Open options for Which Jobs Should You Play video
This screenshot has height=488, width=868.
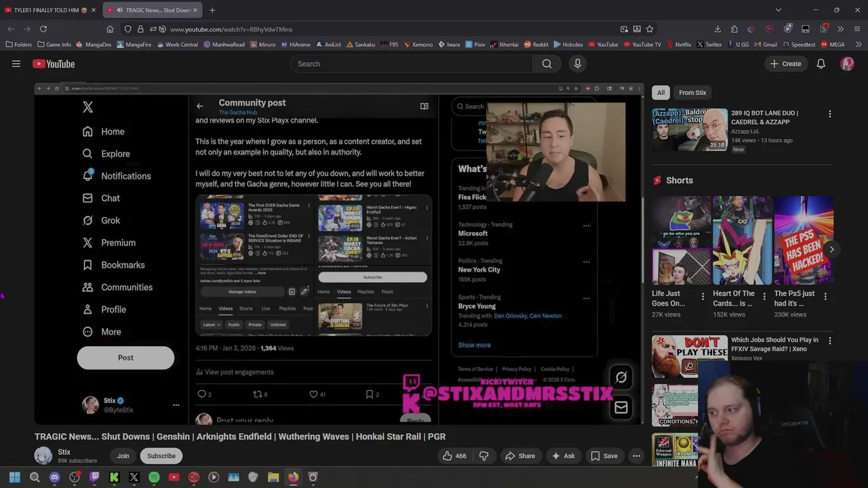tap(830, 341)
